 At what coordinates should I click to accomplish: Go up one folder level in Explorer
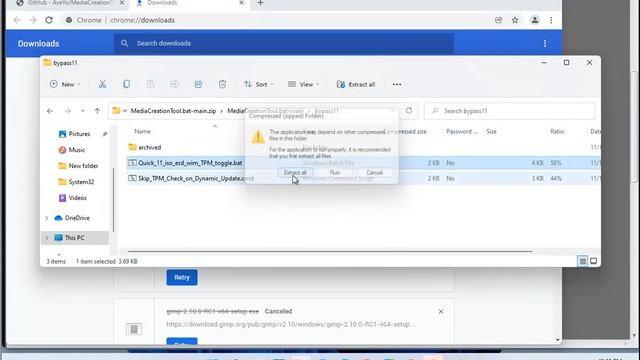[x=97, y=111]
